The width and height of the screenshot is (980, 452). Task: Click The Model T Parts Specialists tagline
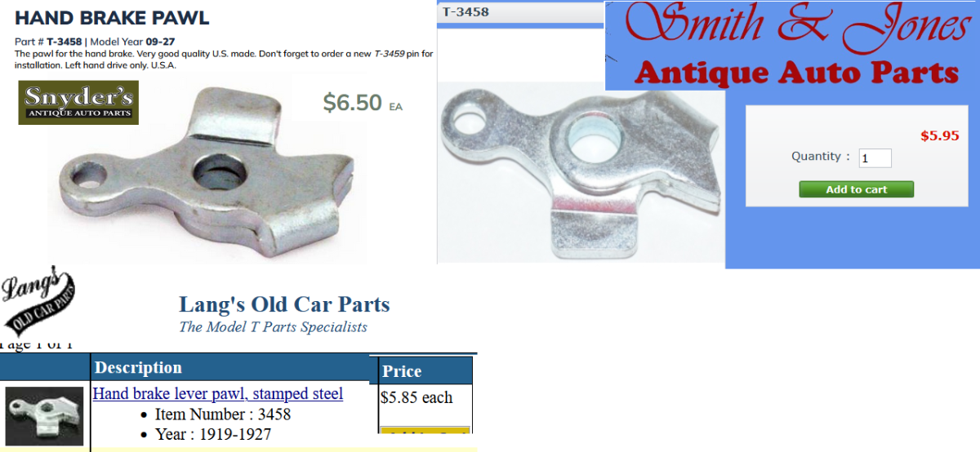click(x=273, y=327)
